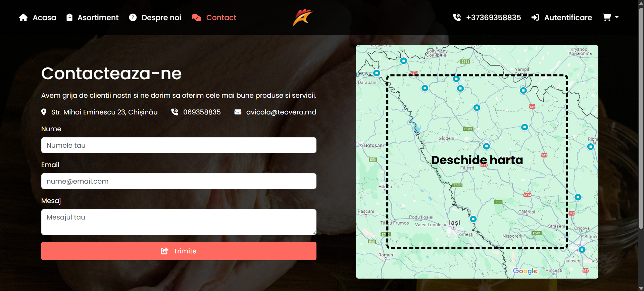Click the chat bubbles icon beside Contact
Image resolution: width=644 pixels, height=291 pixels.
196,17
